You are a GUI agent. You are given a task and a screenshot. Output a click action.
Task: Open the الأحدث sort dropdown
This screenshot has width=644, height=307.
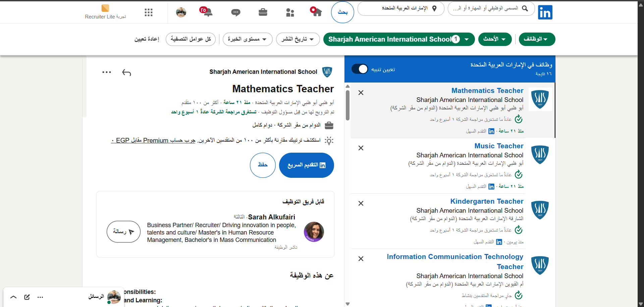pos(495,39)
